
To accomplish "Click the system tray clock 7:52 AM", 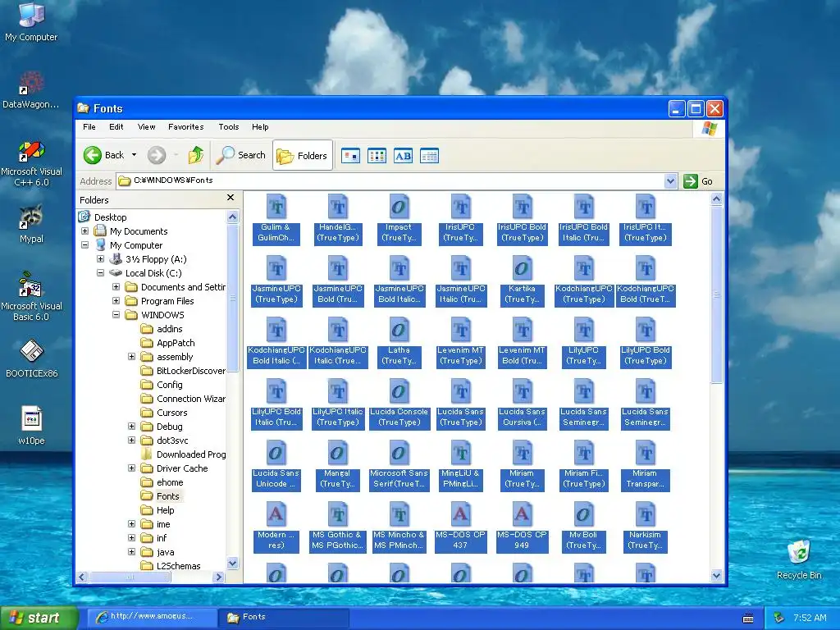I will coord(810,618).
